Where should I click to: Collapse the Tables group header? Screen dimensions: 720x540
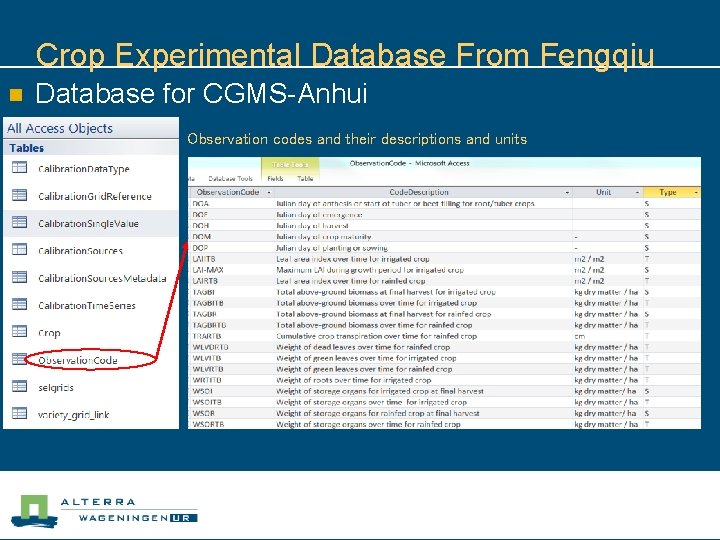tap(91, 148)
